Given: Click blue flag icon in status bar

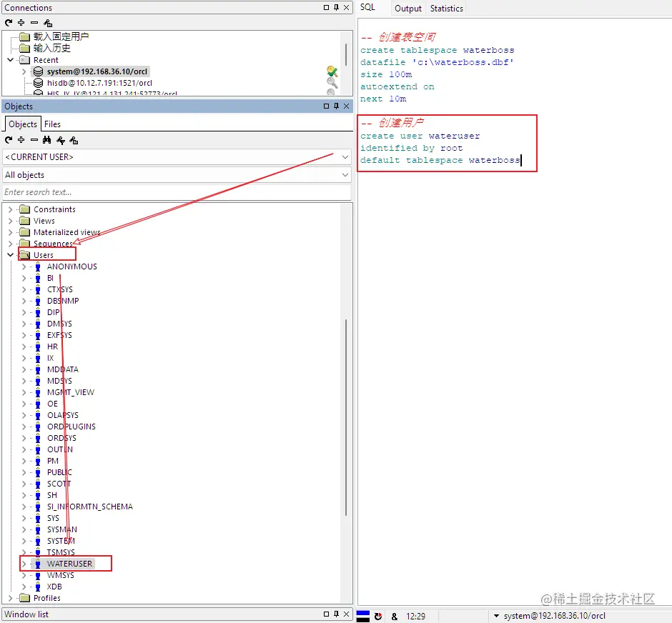Looking at the screenshot, I should [x=363, y=616].
